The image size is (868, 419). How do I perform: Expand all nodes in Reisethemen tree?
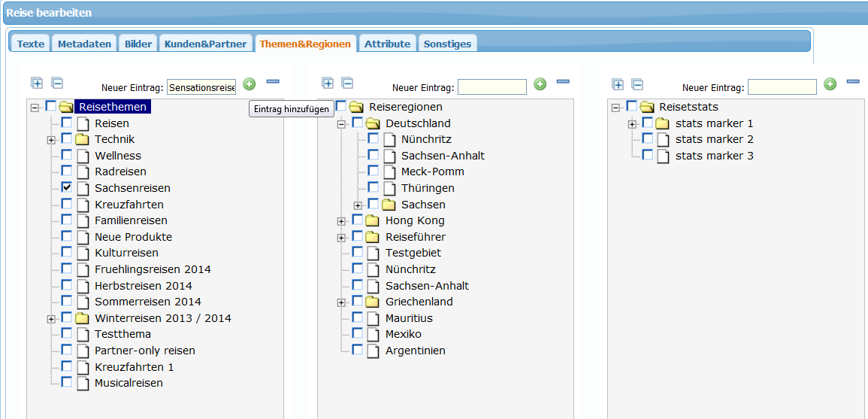37,83
